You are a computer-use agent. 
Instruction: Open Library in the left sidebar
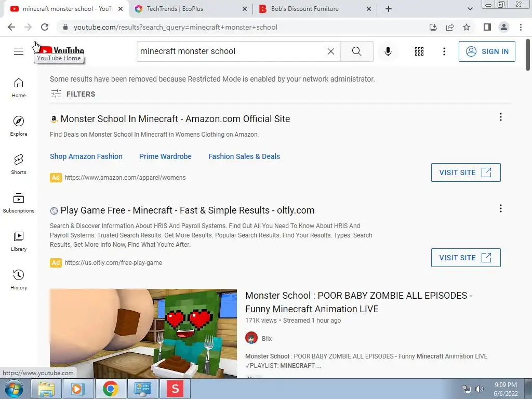click(19, 242)
